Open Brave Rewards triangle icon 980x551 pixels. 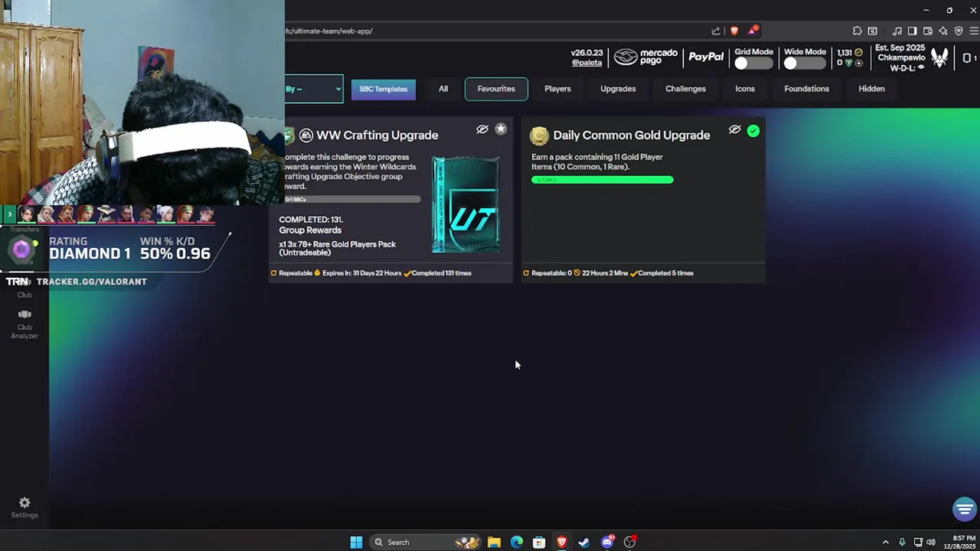(753, 31)
